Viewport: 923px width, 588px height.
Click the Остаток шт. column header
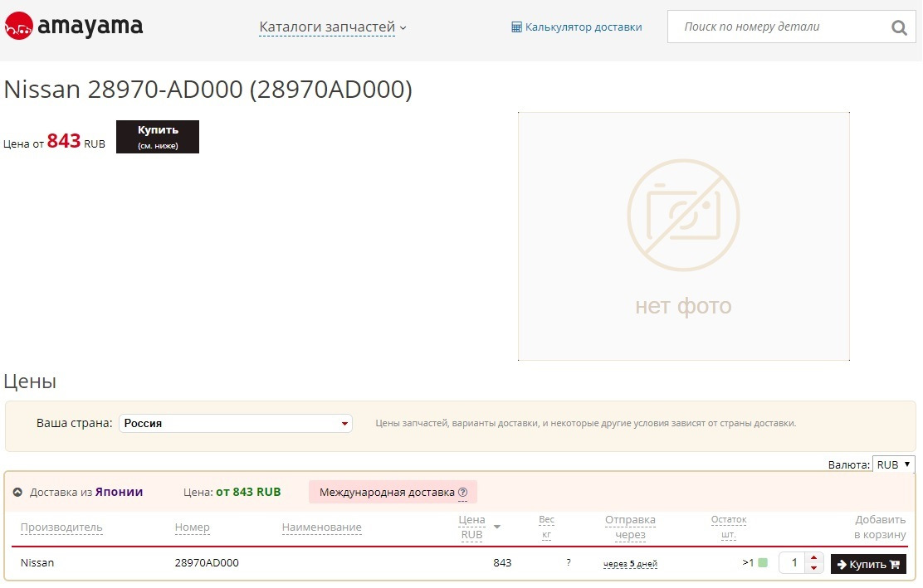click(x=729, y=527)
